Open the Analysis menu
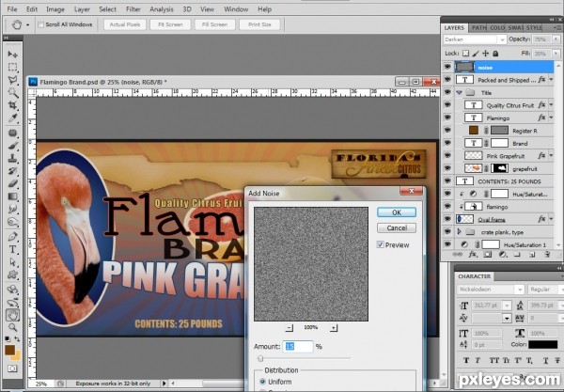Image resolution: width=564 pixels, height=392 pixels. tap(161, 9)
